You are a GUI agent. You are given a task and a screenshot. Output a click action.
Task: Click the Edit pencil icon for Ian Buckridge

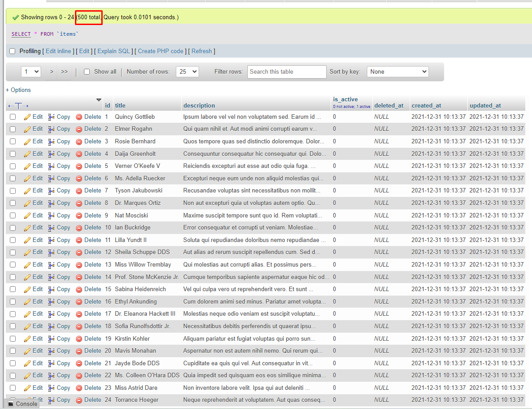click(x=27, y=228)
